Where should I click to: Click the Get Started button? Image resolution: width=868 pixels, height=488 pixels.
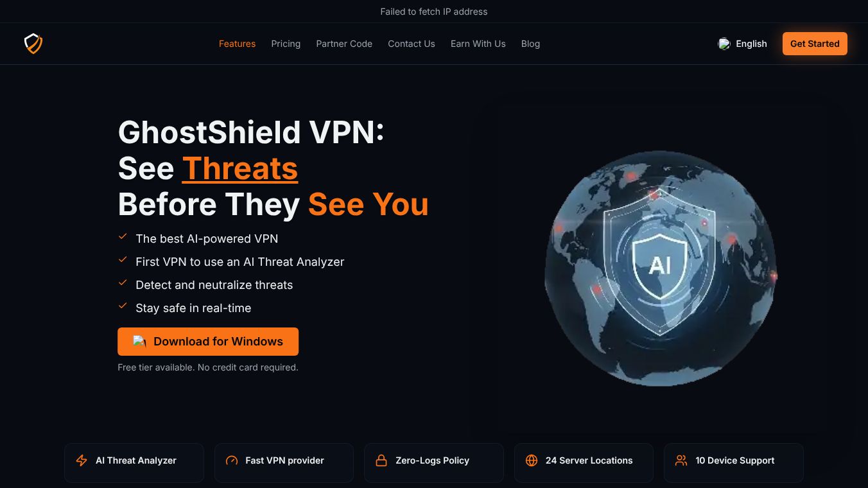tap(815, 44)
